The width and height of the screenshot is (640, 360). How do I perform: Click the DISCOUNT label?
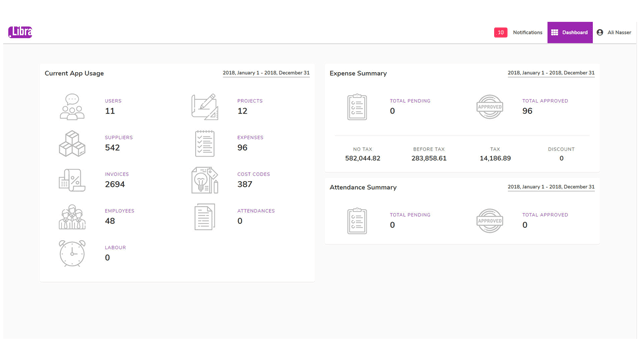tap(561, 149)
